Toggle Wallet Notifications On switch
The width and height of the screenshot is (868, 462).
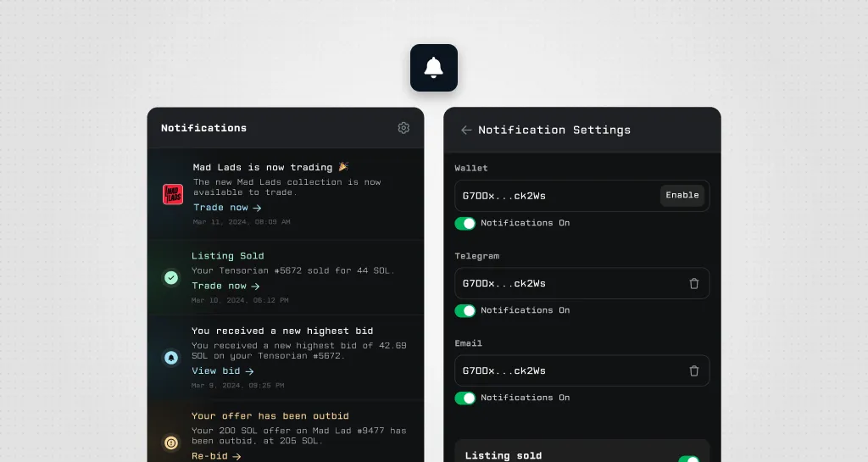[465, 223]
